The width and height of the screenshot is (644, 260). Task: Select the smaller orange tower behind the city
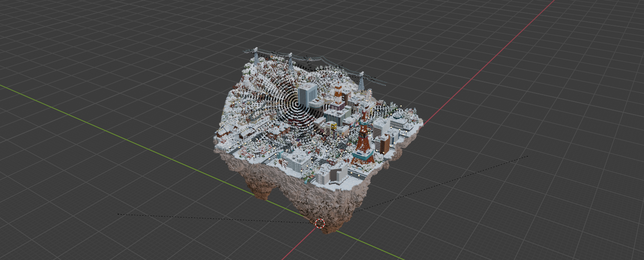point(338,94)
